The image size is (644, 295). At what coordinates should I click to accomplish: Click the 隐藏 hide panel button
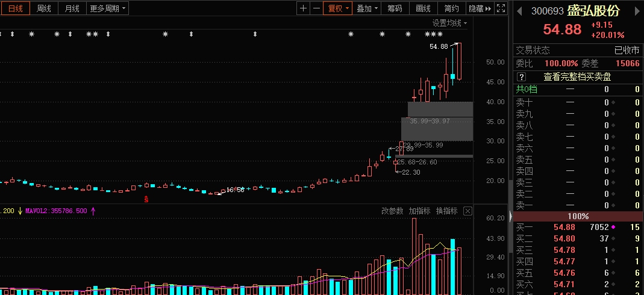pos(480,8)
